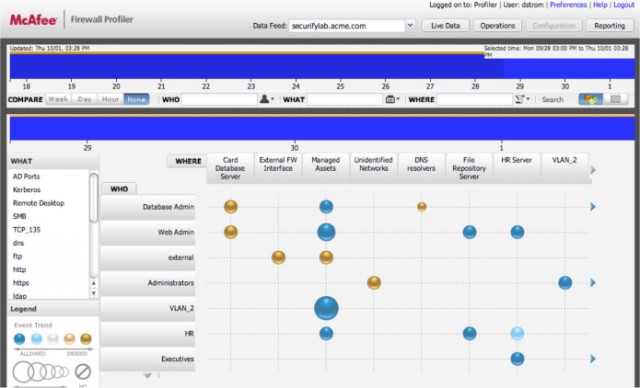
Task: Select the Card Database Server column tab
Action: pyautogui.click(x=230, y=168)
